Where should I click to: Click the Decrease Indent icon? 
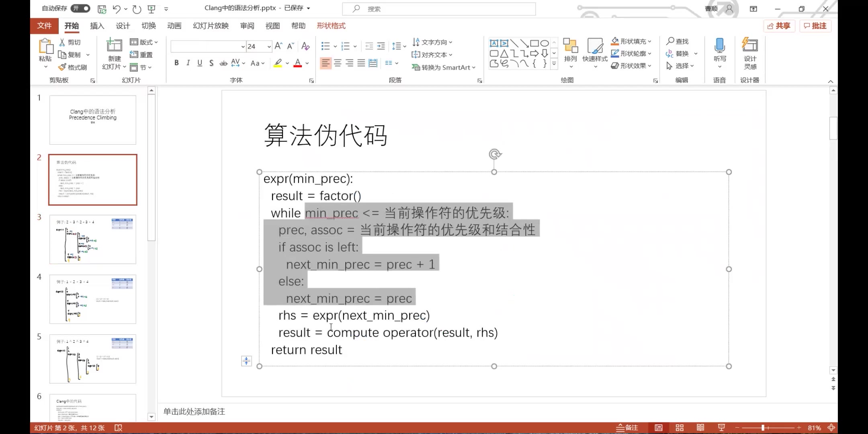coord(369,46)
